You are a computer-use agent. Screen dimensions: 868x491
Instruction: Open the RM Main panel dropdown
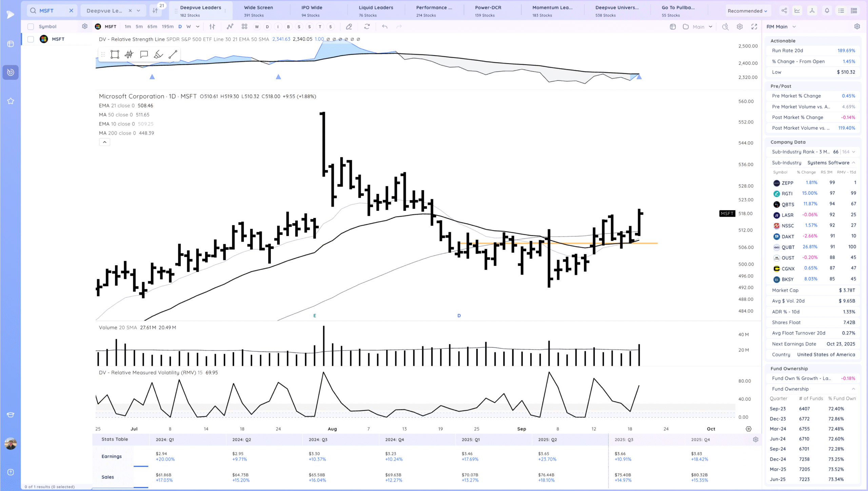click(794, 26)
